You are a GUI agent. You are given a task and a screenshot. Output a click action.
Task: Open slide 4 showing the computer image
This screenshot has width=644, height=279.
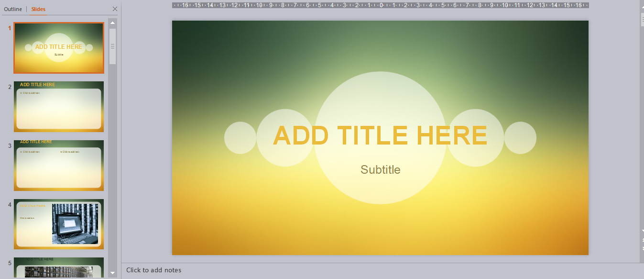[x=58, y=223]
